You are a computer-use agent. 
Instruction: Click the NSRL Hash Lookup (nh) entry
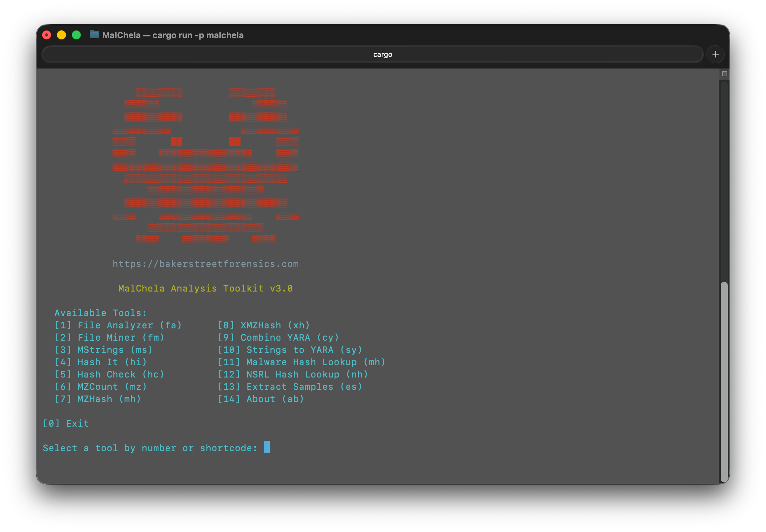[x=293, y=375]
